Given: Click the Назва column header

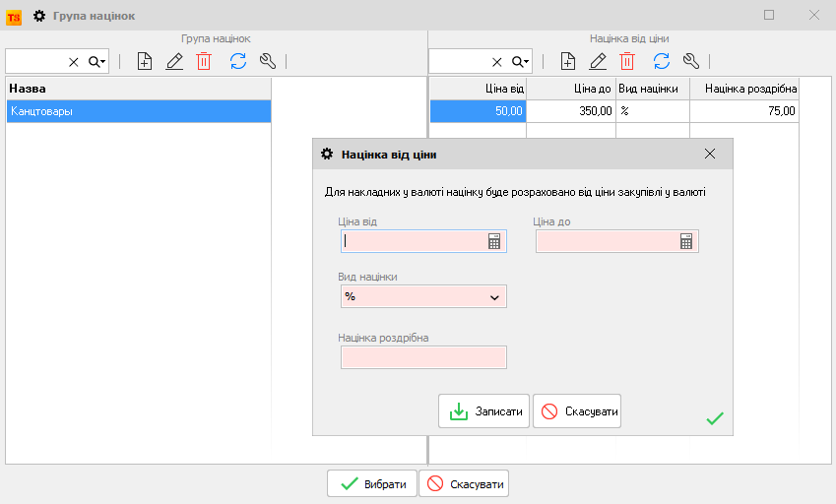Looking at the screenshot, I should [x=139, y=89].
